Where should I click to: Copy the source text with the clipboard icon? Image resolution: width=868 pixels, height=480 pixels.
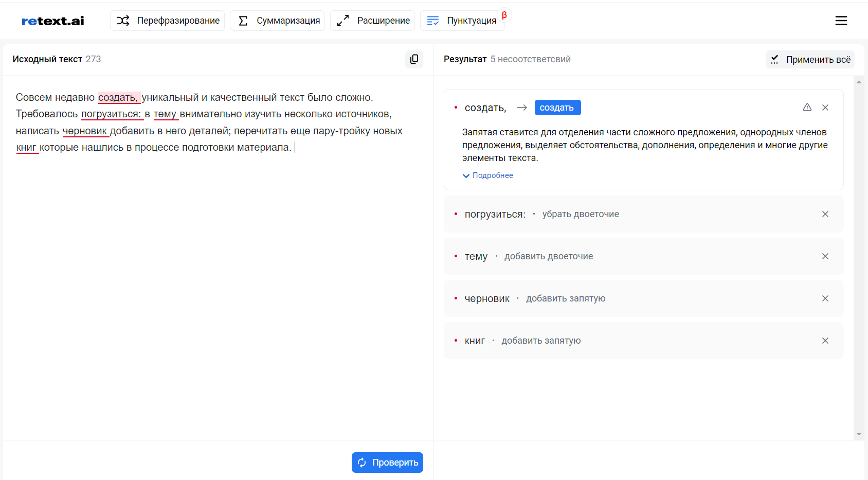[414, 59]
